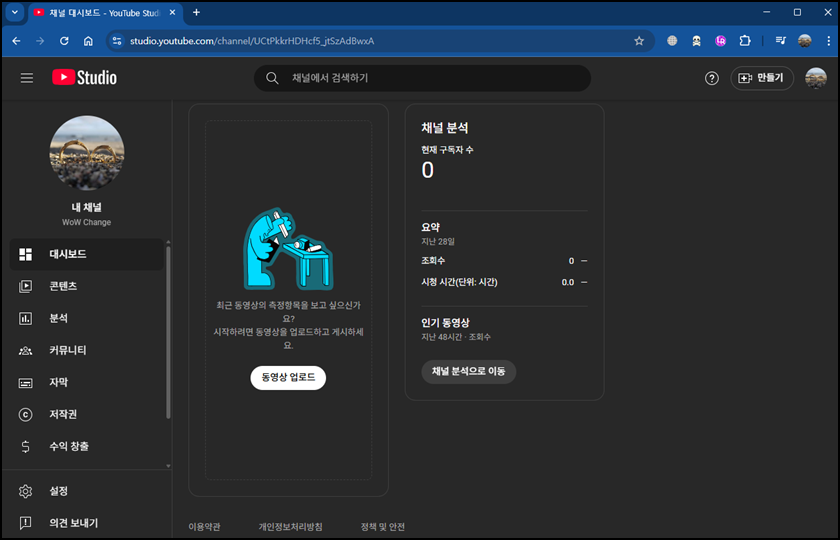Open the site information icon in address bar
This screenshot has height=540, width=840.
(117, 41)
